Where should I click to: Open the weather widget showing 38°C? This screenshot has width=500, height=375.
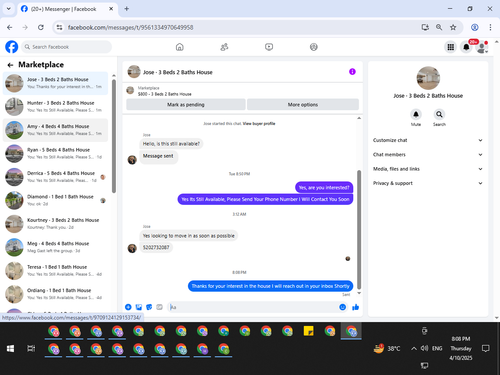click(x=387, y=349)
